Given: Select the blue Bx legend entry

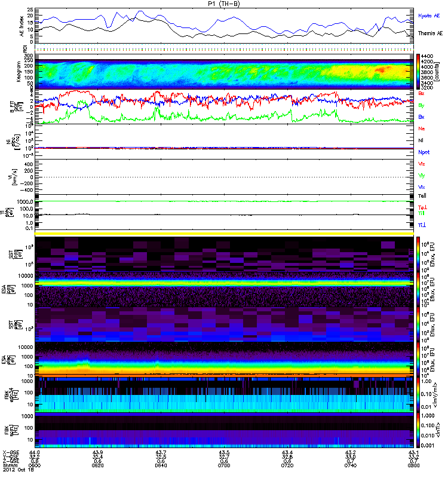Looking at the screenshot, I should tap(422, 117).
